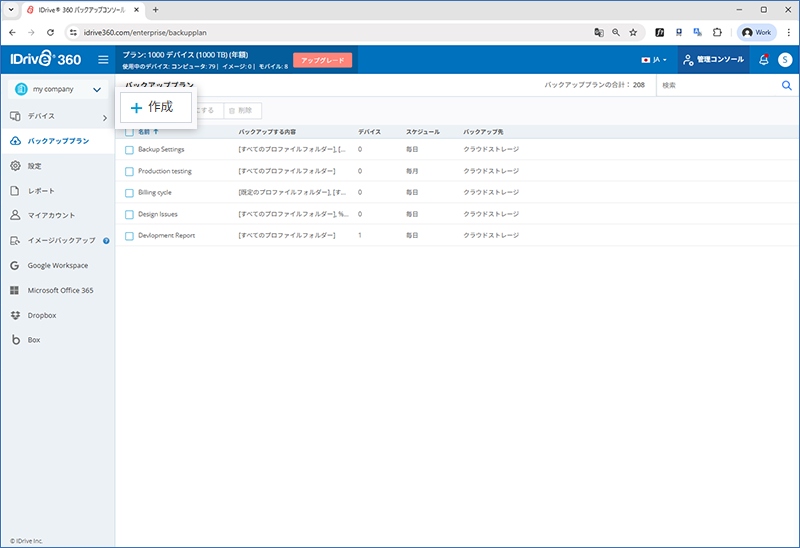Open 設定 in the sidebar
800x548 pixels.
[35, 166]
